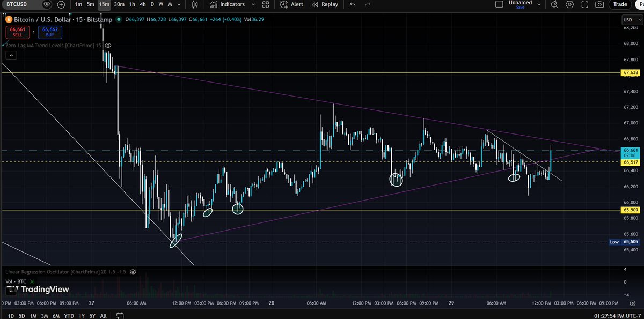Screen dimensions: 644x319
Task: Click the 67,638 yellow price label
Action: tap(631, 72)
